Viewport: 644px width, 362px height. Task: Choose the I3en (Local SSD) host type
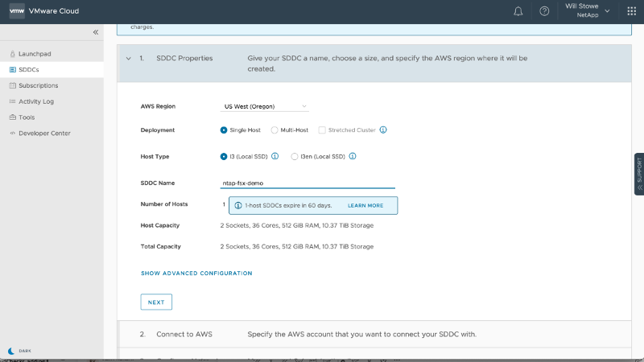295,156
